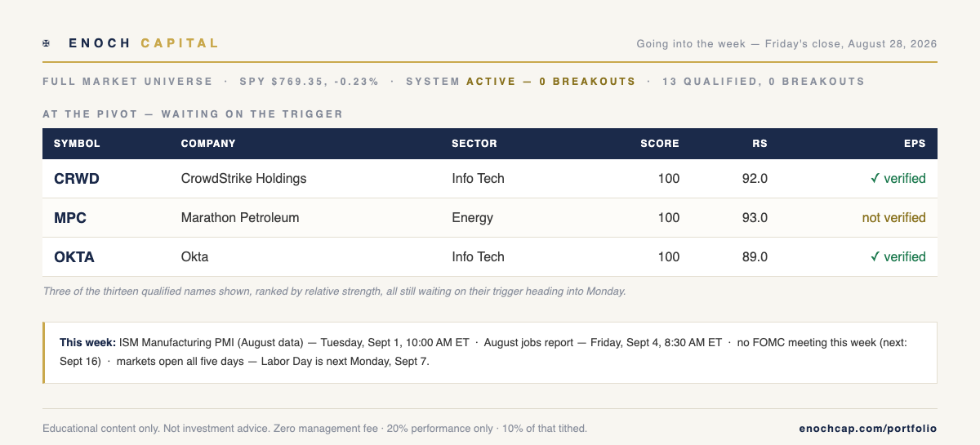This screenshot has height=445, width=980.
Task: Click the RS value 89.0
Action: coord(755,257)
